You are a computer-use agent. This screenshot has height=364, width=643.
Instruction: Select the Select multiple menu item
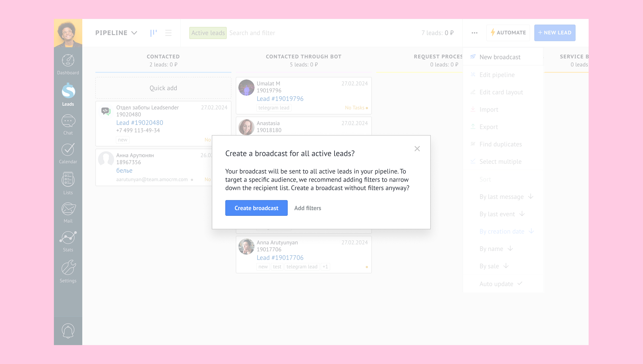coord(503,161)
